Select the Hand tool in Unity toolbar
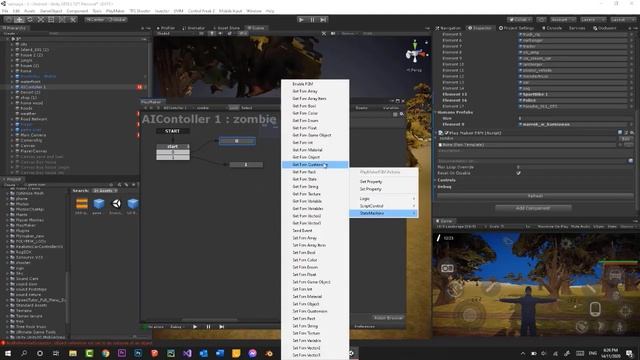 [x=8, y=20]
